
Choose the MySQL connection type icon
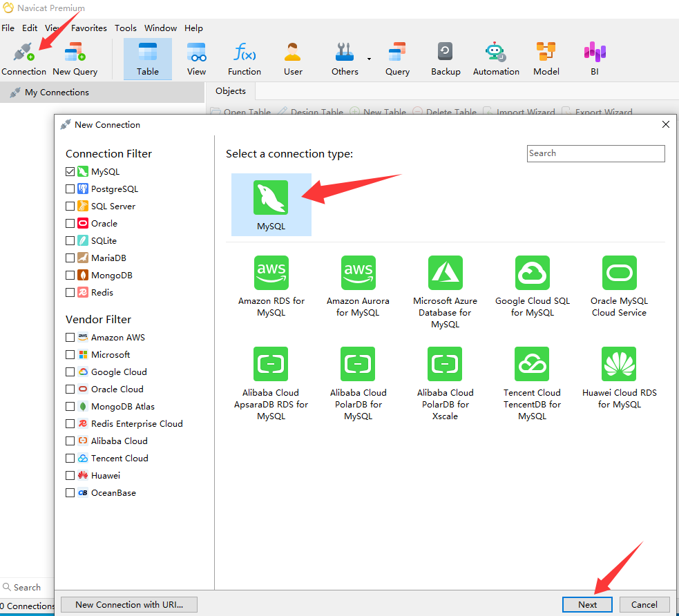click(x=271, y=204)
